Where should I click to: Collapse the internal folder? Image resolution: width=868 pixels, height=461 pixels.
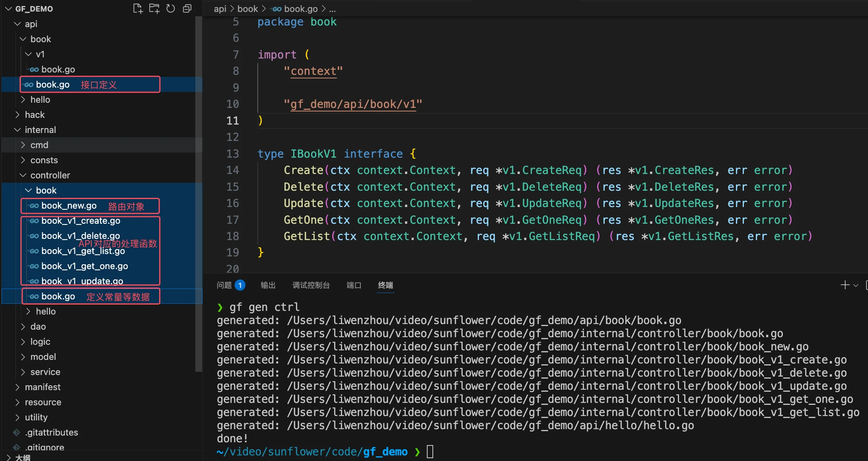(40, 130)
